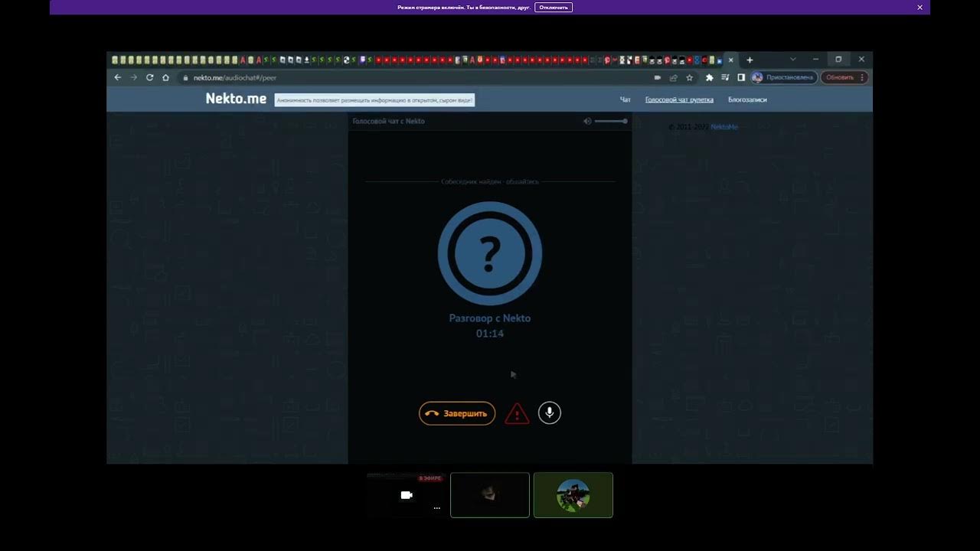Adjust the voice chat volume slider

(611, 121)
